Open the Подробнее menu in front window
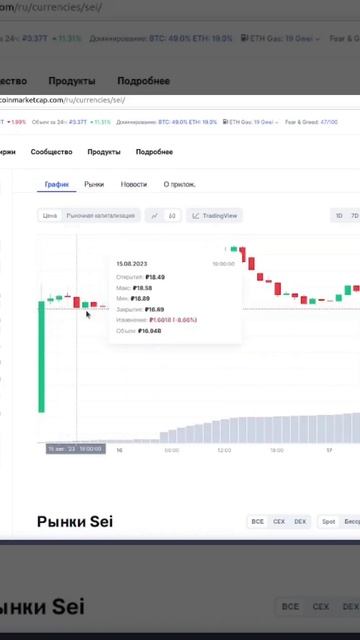 [x=154, y=152]
